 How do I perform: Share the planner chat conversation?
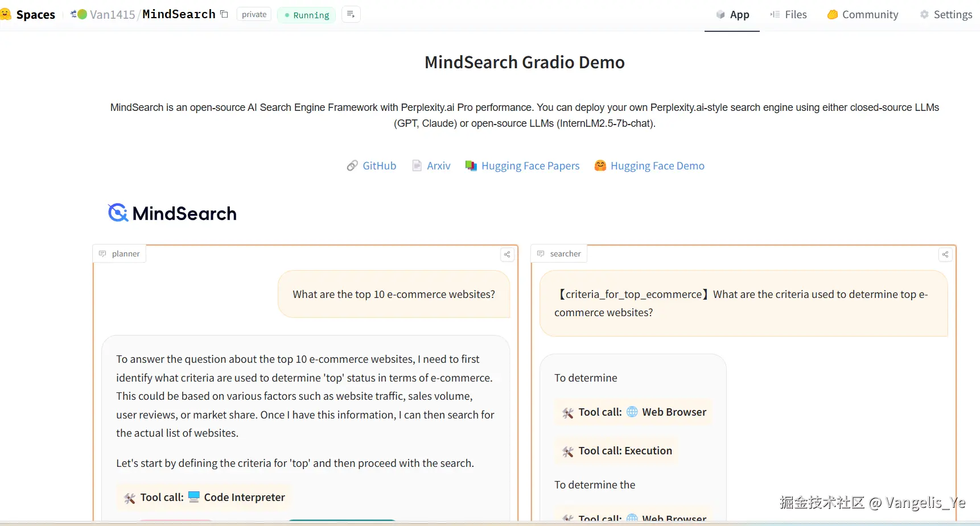point(507,254)
